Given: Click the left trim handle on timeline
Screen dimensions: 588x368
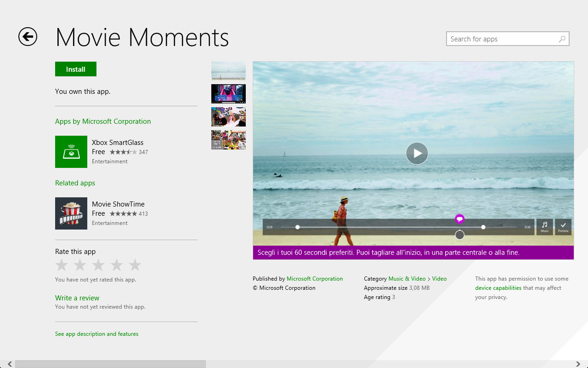Looking at the screenshot, I should pos(298,227).
